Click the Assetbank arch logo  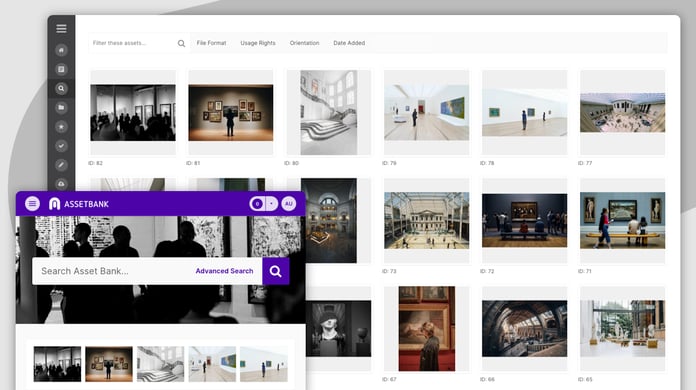click(54, 204)
